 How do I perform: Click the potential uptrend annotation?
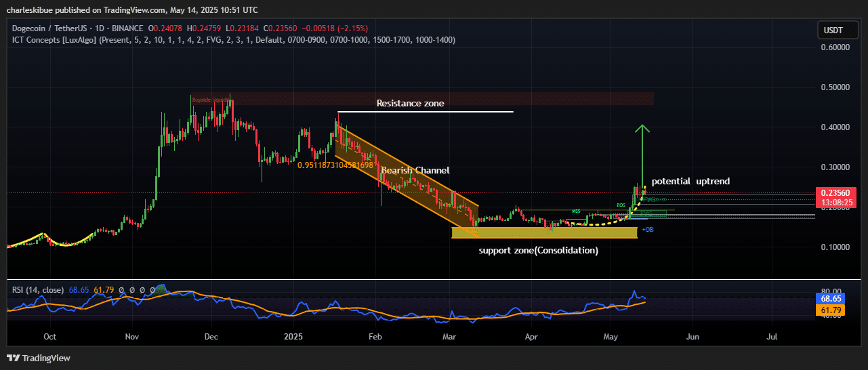pyautogui.click(x=690, y=182)
